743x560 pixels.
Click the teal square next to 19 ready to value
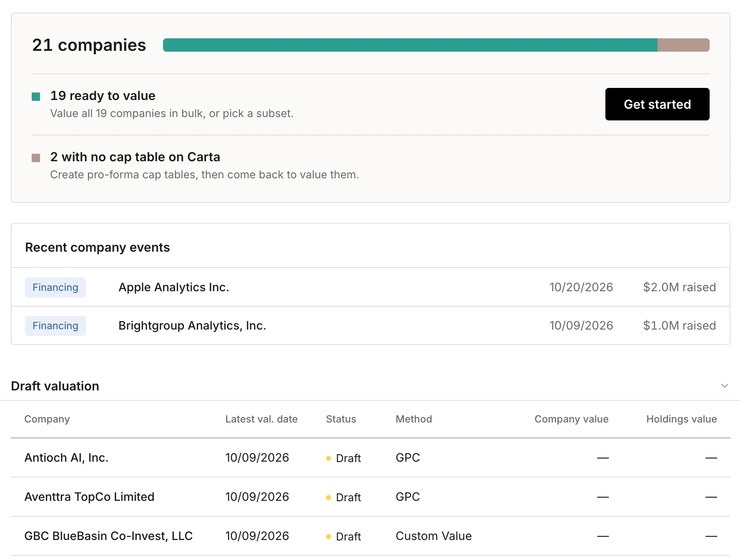(x=36, y=97)
